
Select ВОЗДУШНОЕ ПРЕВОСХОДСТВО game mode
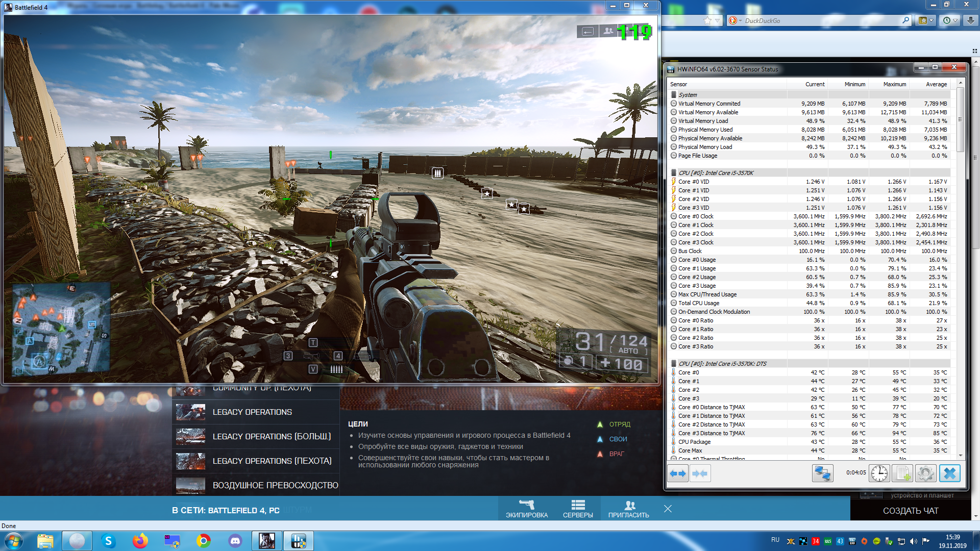(x=275, y=485)
